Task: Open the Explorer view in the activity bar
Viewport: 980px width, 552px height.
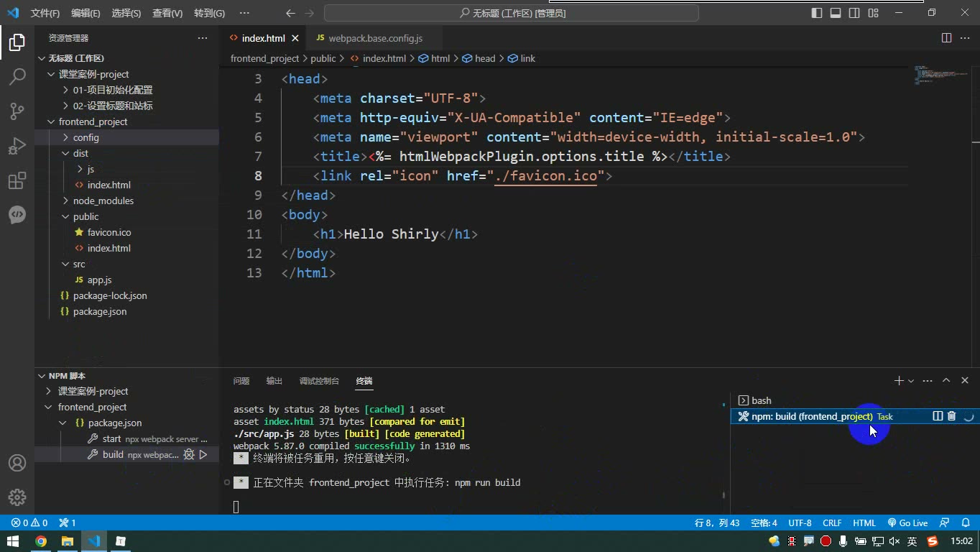Action: tap(17, 42)
